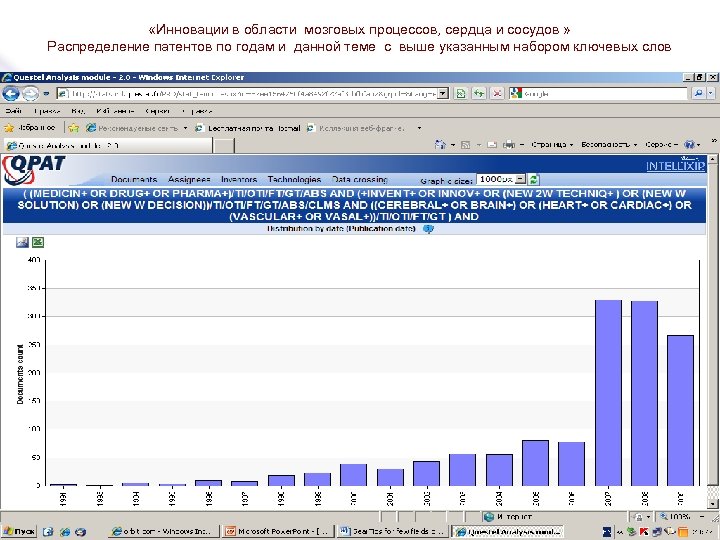The height and width of the screenshot is (540, 720).
Task: Click the Read mail icon in command bar
Action: 492,145
